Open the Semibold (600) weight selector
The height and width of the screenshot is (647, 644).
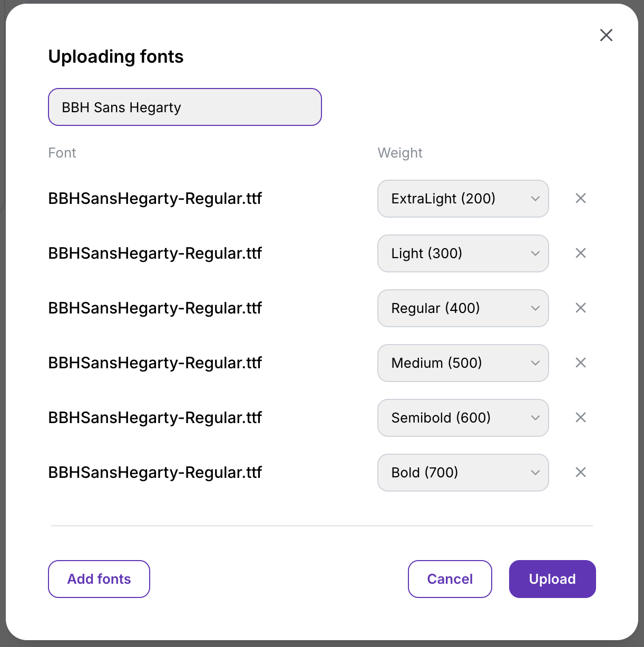pyautogui.click(x=463, y=418)
